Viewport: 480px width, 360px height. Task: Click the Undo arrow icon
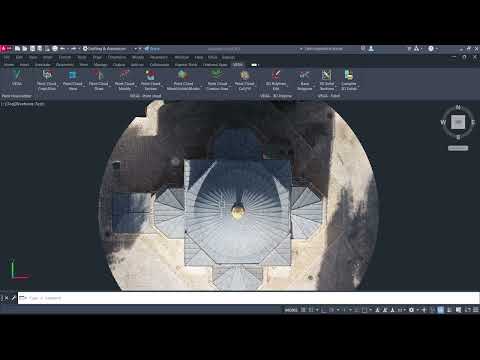[x=62, y=49]
